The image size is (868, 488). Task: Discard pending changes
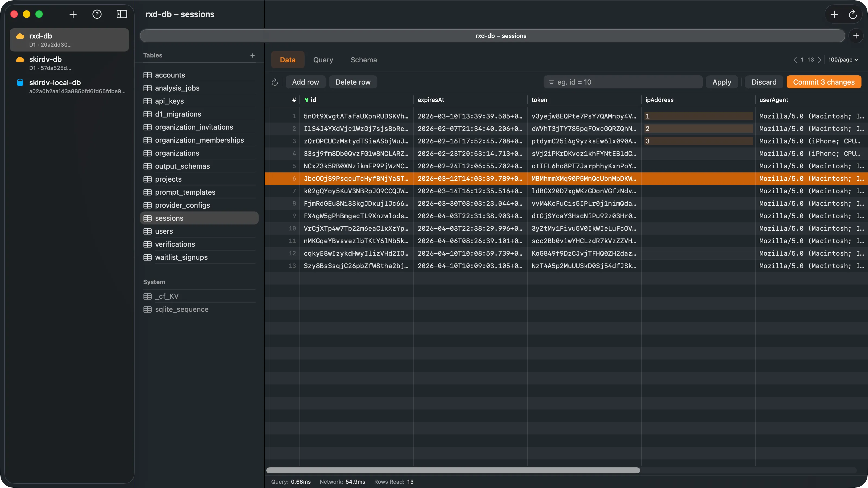[x=764, y=82]
